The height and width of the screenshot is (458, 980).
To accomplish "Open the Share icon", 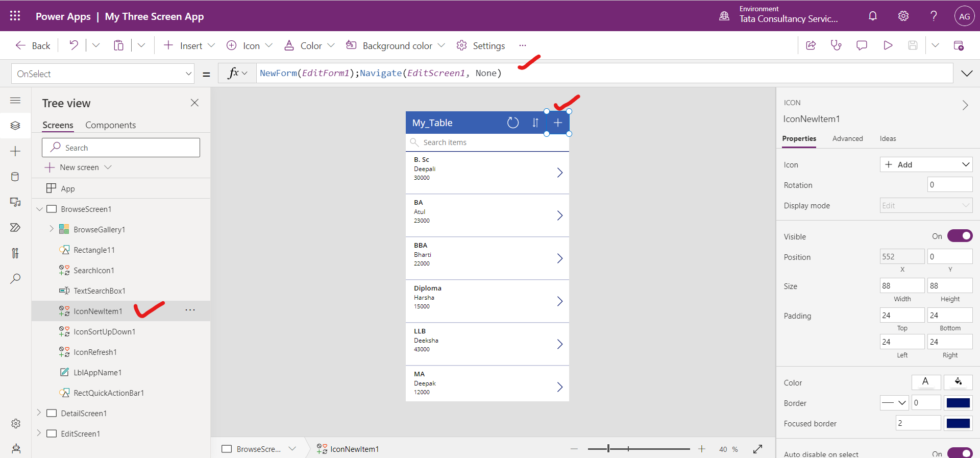I will [811, 45].
